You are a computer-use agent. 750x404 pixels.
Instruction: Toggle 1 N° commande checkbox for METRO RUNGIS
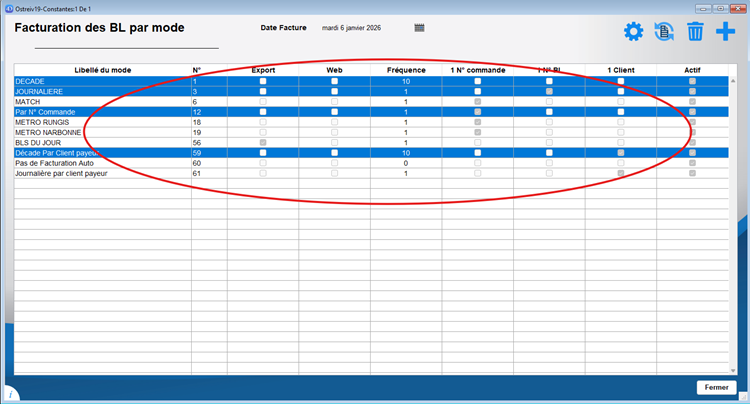click(x=477, y=122)
